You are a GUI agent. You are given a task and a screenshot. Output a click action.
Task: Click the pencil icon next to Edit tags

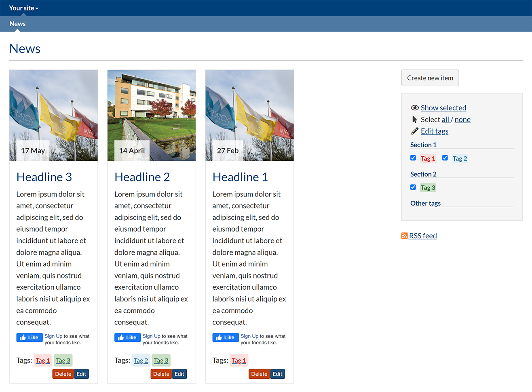[414, 131]
